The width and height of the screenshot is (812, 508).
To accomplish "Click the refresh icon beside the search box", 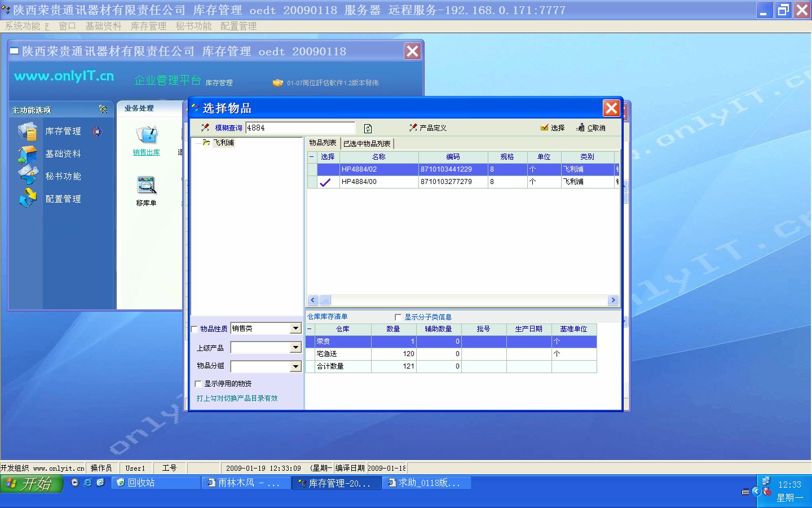I will coord(368,128).
